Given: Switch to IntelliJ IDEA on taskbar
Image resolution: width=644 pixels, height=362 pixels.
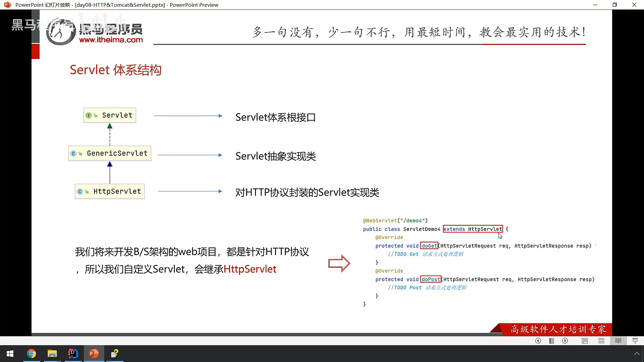Looking at the screenshot, I should click(x=73, y=354).
